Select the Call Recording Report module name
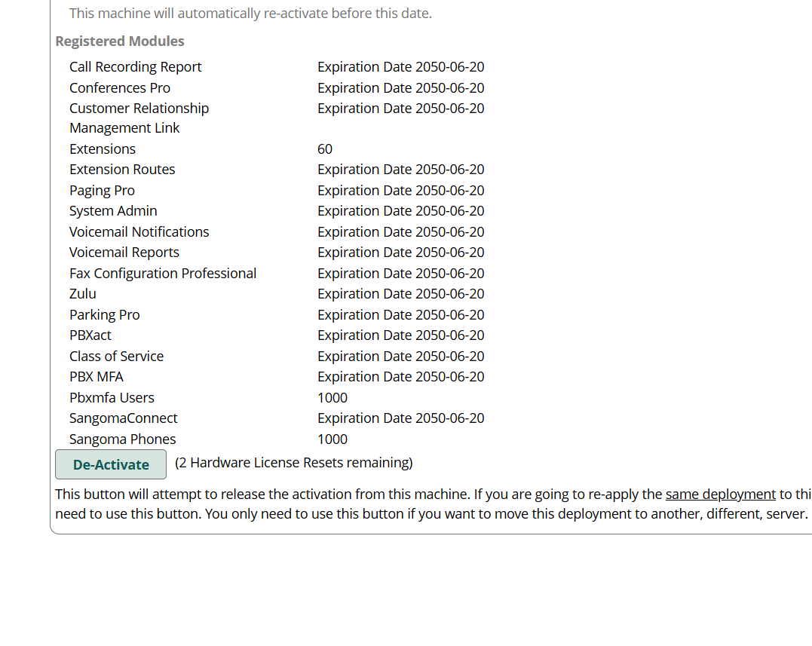812x646 pixels. (x=136, y=67)
